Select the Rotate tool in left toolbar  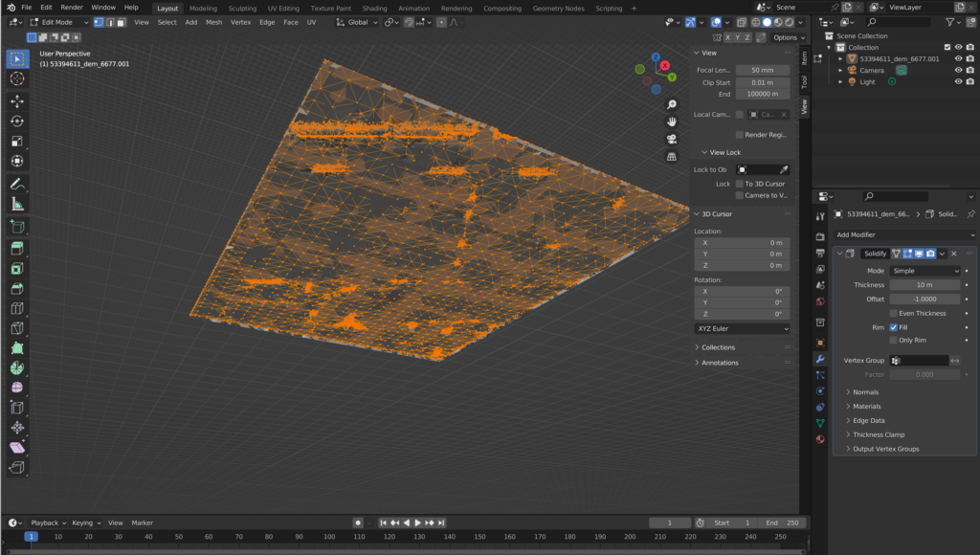coord(17,122)
